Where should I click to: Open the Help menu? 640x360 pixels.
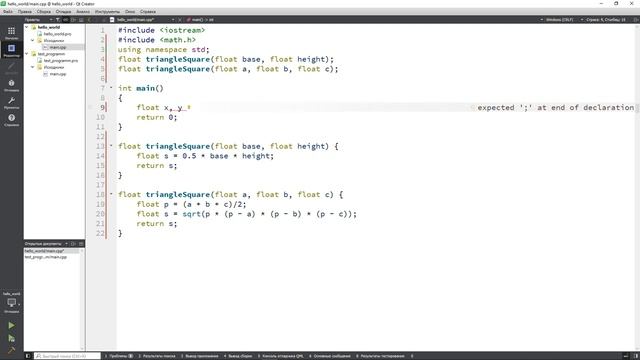click(148, 12)
